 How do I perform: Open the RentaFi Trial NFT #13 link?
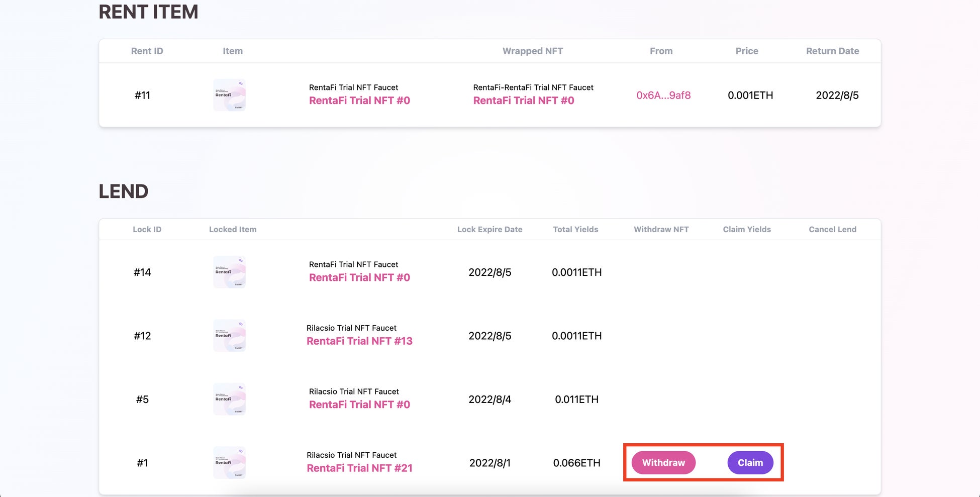coord(359,341)
